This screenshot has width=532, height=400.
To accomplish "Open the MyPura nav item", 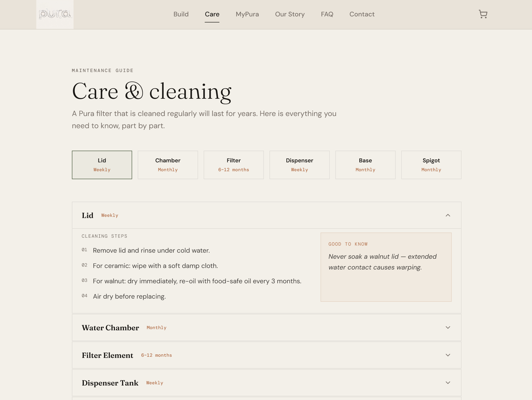I will (247, 14).
